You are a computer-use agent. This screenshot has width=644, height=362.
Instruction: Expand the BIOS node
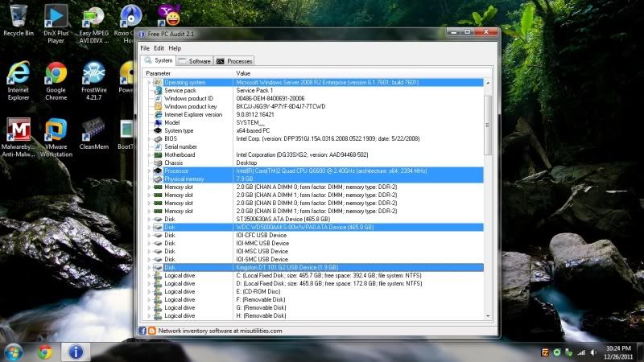point(149,138)
